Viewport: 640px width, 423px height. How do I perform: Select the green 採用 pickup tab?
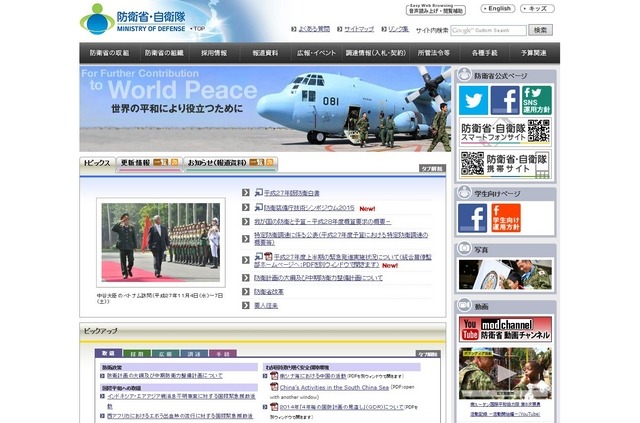pos(137,354)
